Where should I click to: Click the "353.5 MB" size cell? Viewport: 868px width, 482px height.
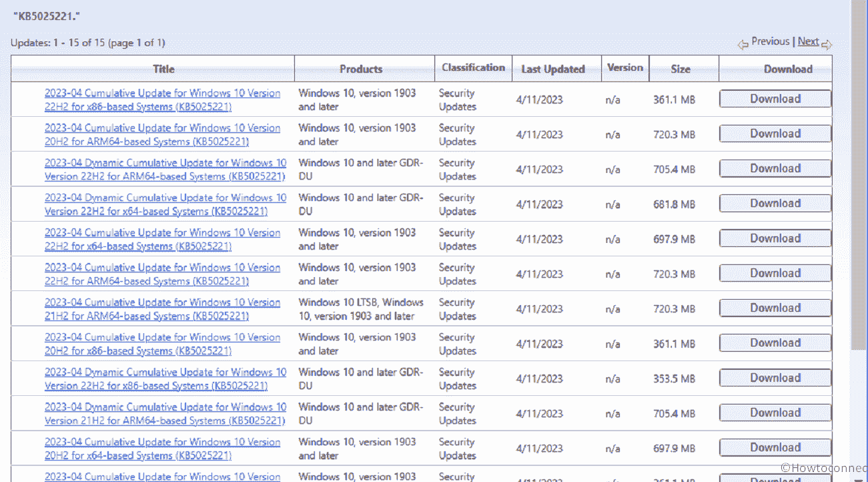[x=674, y=379]
